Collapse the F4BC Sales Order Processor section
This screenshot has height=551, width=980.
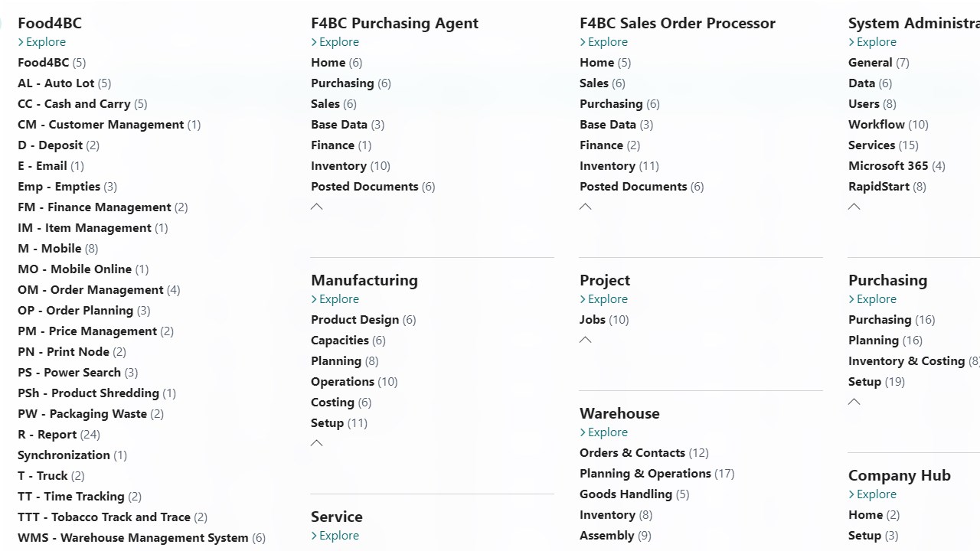(586, 207)
